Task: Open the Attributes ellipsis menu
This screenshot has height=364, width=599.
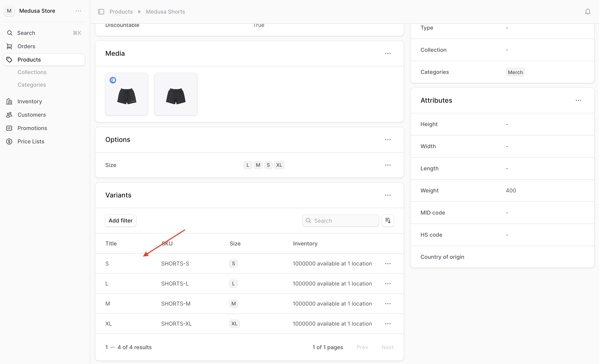Action: pos(579,100)
